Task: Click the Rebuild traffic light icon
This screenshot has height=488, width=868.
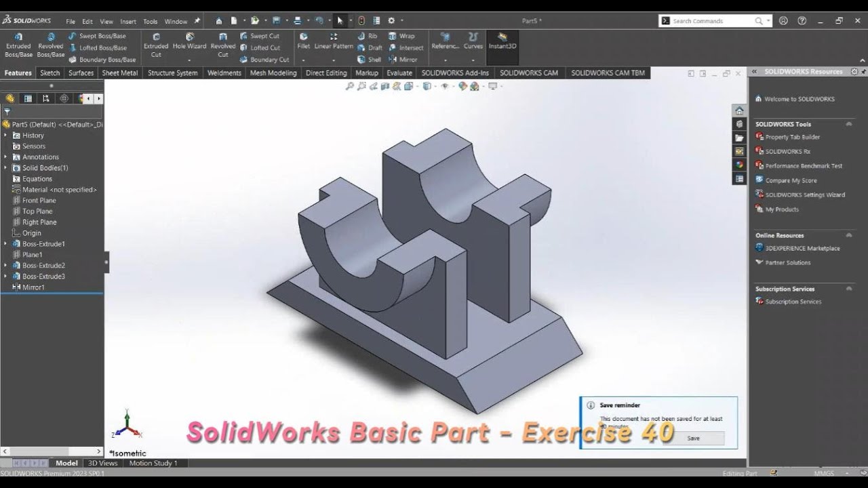Action: pyautogui.click(x=361, y=20)
